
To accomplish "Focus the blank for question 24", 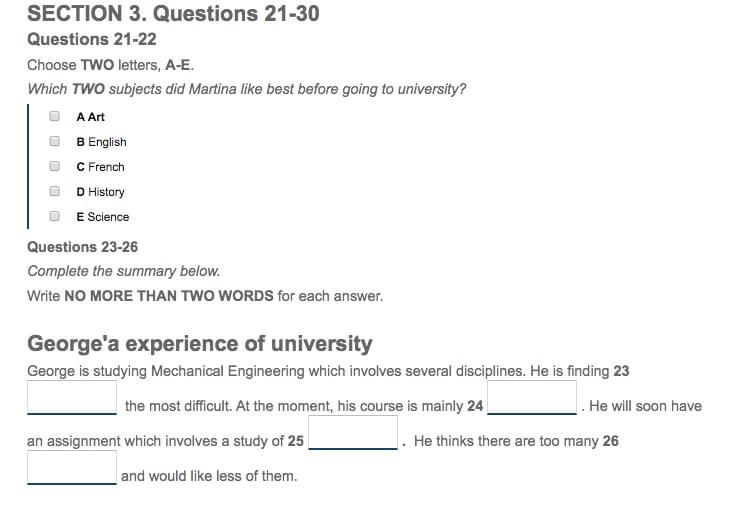I will [x=532, y=397].
